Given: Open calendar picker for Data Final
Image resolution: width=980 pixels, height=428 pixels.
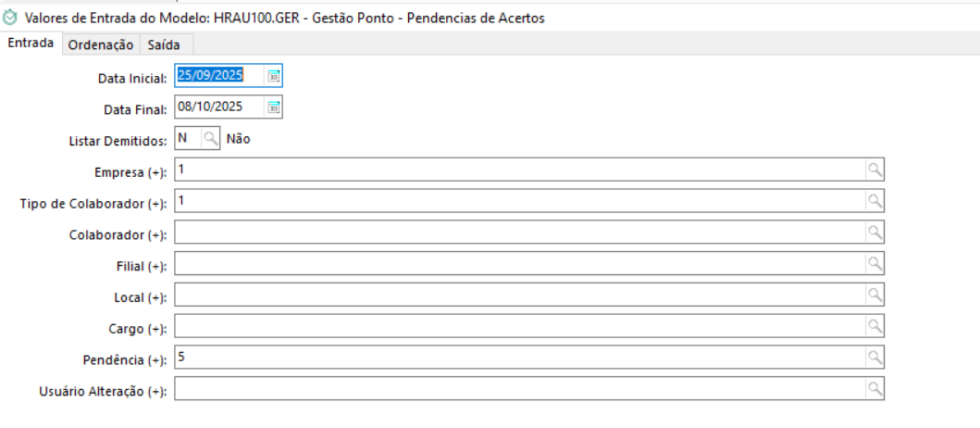Looking at the screenshot, I should point(273,107).
